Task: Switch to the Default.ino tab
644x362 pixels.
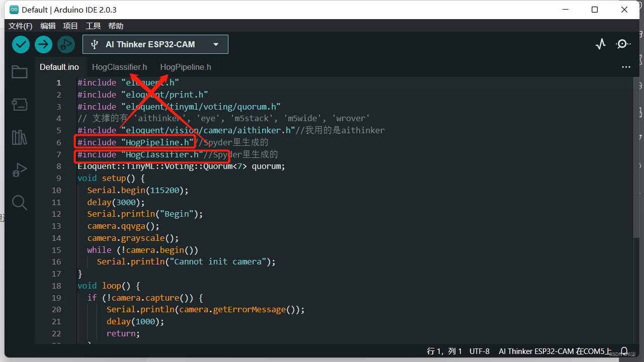Action: 59,67
